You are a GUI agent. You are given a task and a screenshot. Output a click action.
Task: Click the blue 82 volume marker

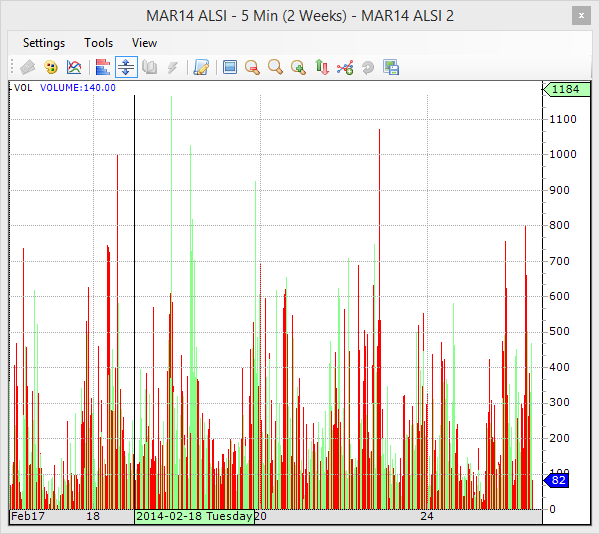(557, 481)
